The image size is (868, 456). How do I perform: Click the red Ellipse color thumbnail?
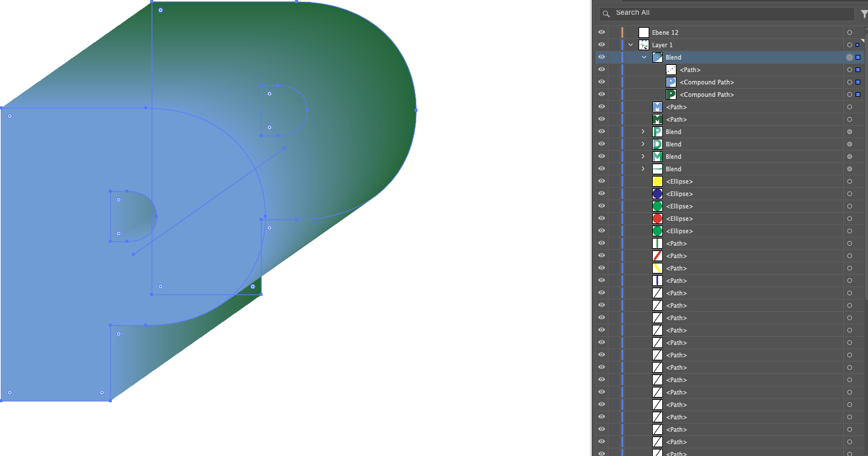pyautogui.click(x=657, y=218)
